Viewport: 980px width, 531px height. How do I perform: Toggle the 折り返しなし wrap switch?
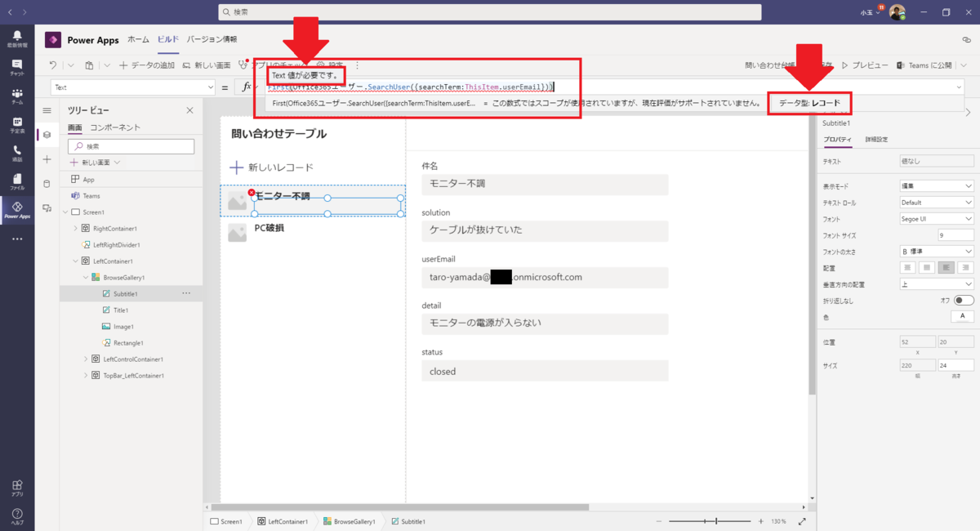[964, 299]
